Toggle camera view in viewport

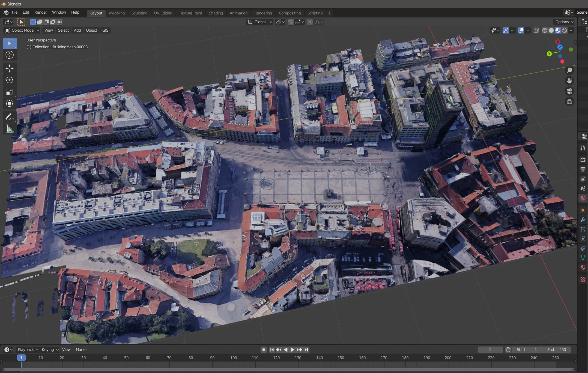pos(569,91)
